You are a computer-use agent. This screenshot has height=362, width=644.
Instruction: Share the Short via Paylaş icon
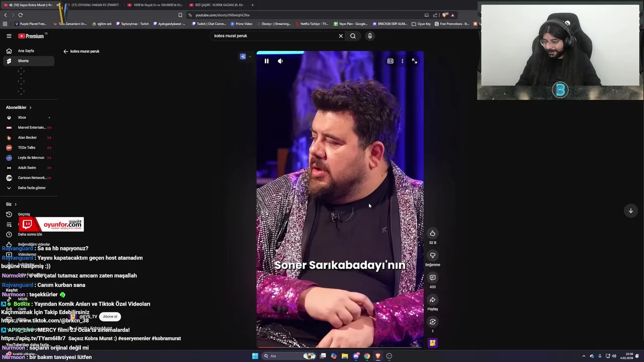pos(433,300)
